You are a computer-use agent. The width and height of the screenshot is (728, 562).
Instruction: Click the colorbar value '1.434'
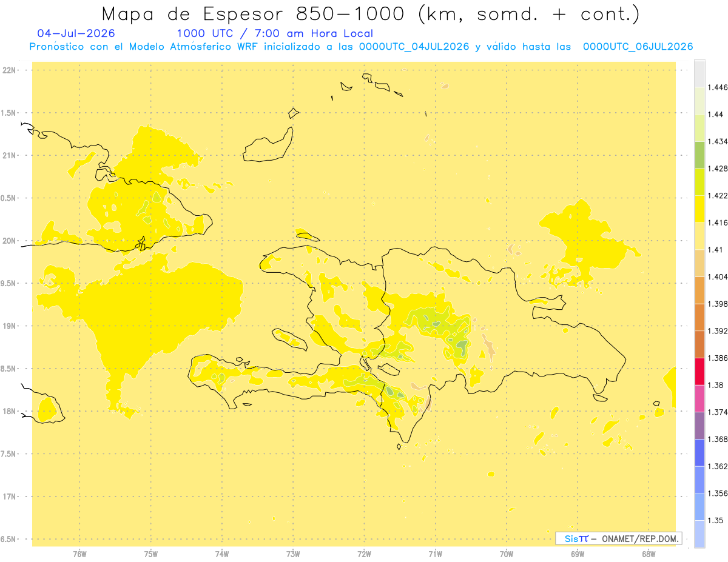[x=718, y=141]
